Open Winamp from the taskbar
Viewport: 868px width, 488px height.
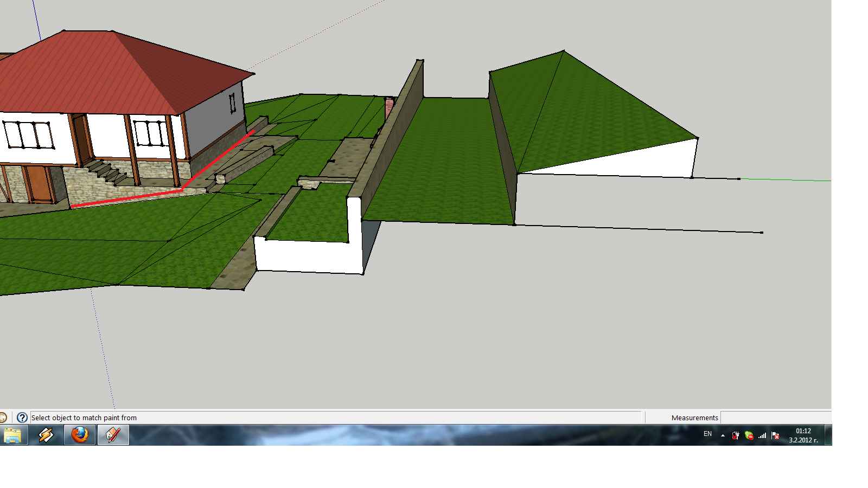coord(46,435)
